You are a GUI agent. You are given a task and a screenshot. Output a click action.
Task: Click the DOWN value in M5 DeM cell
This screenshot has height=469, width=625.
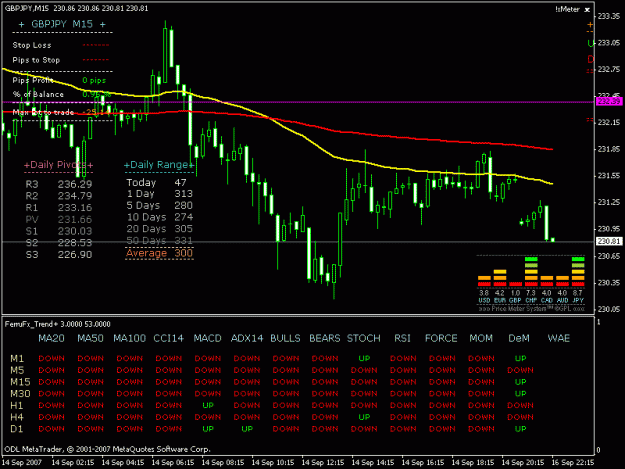(520, 370)
